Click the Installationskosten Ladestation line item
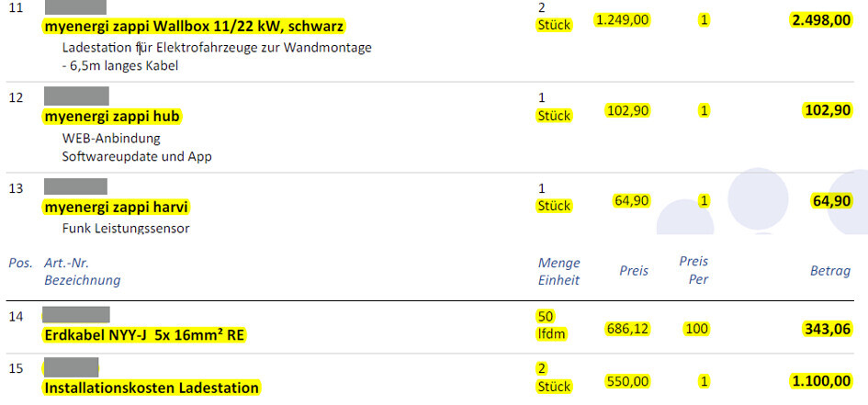Image resolution: width=868 pixels, height=405 pixels. pos(152,388)
